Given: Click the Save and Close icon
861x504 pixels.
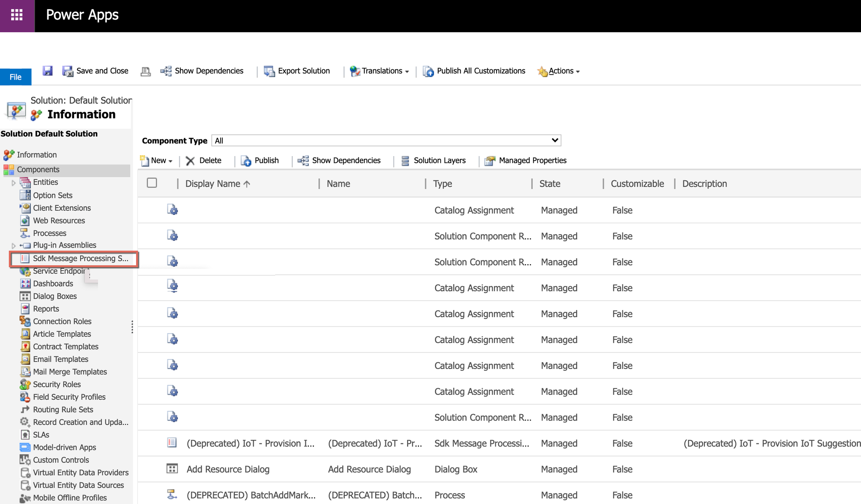Looking at the screenshot, I should click(x=68, y=71).
